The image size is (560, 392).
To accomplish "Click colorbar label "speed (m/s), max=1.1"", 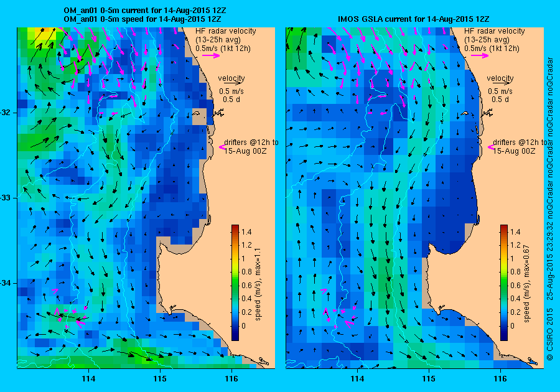I will click(x=258, y=284).
